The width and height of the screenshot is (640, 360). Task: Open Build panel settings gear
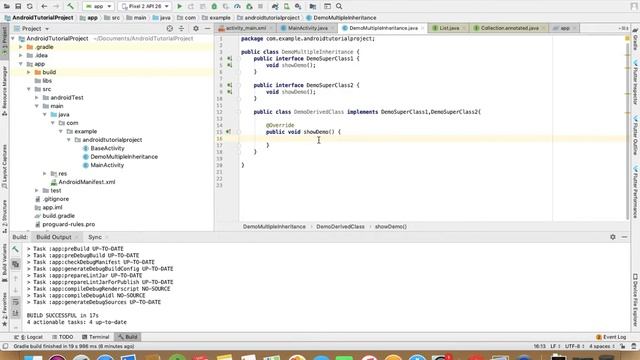pyautogui.click(x=613, y=237)
